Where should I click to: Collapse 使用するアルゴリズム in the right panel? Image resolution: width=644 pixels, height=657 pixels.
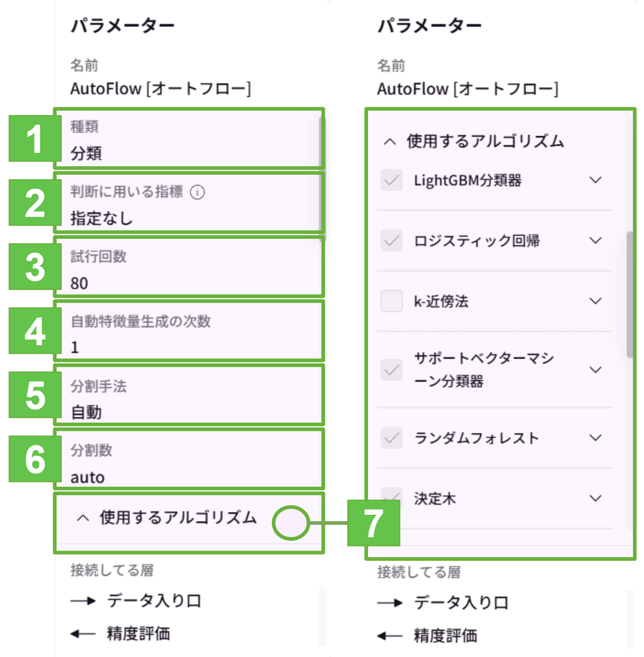pyautogui.click(x=389, y=142)
